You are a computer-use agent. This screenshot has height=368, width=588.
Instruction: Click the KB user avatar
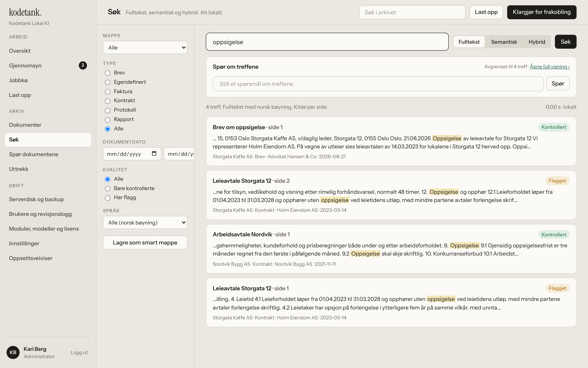[x=13, y=352]
